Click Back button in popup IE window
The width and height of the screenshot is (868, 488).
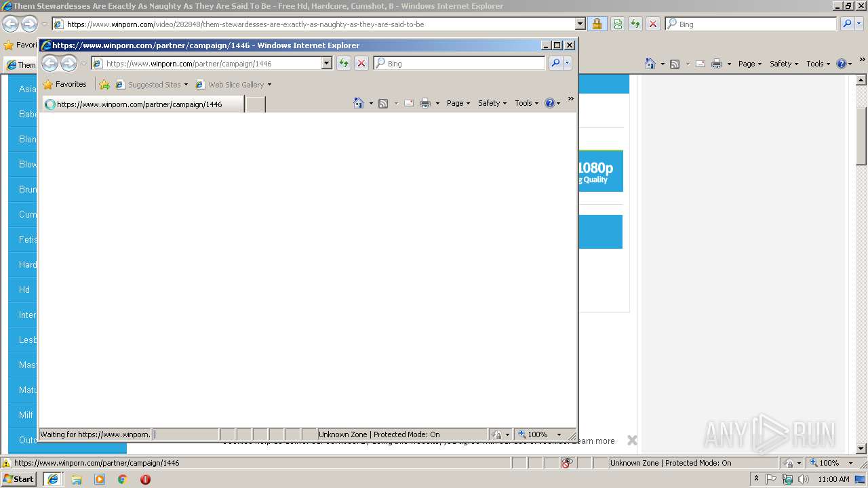tap(50, 64)
